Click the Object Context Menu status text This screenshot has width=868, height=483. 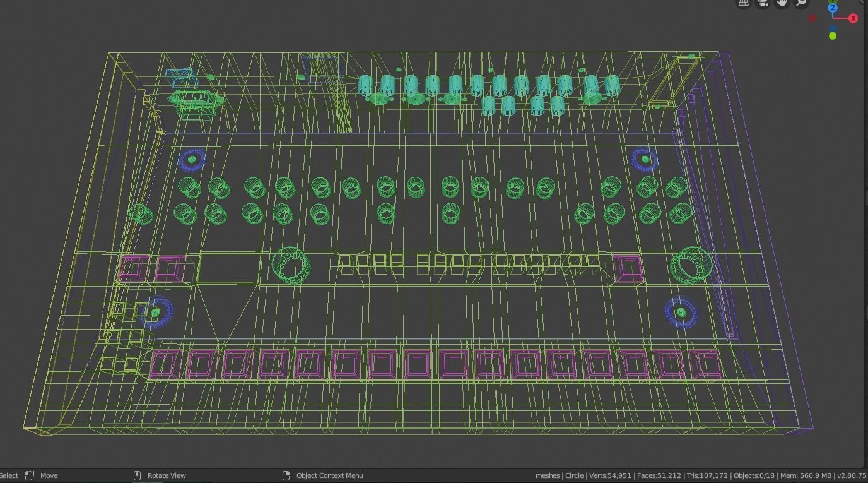click(x=329, y=475)
